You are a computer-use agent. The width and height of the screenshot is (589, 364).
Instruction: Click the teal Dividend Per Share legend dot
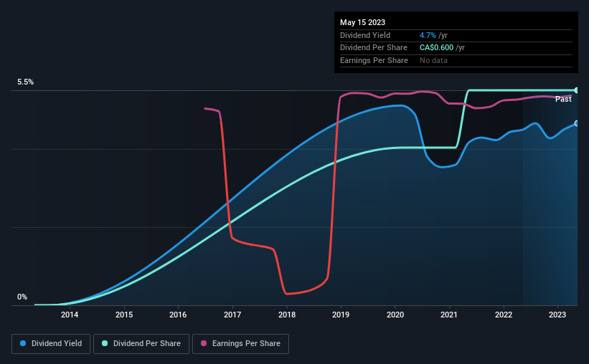[x=105, y=343]
